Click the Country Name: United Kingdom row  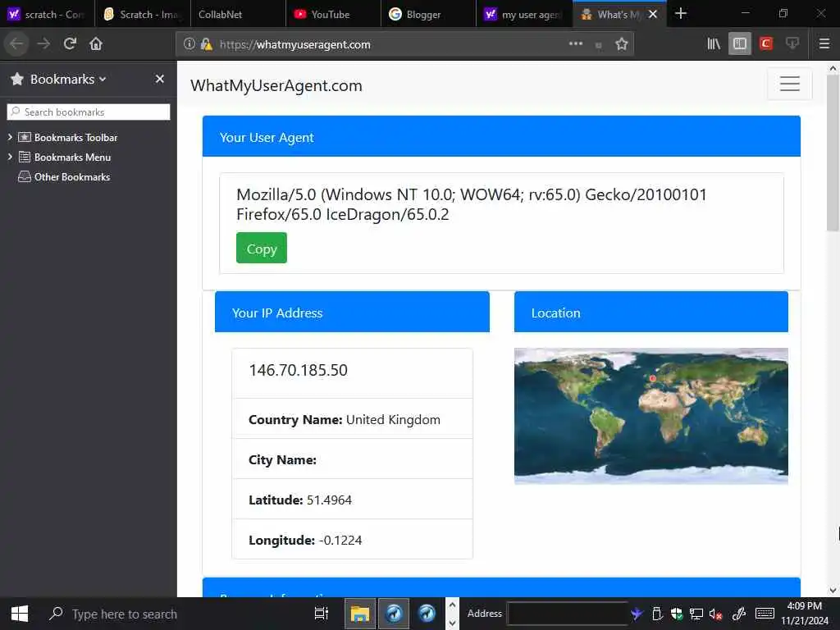point(352,419)
